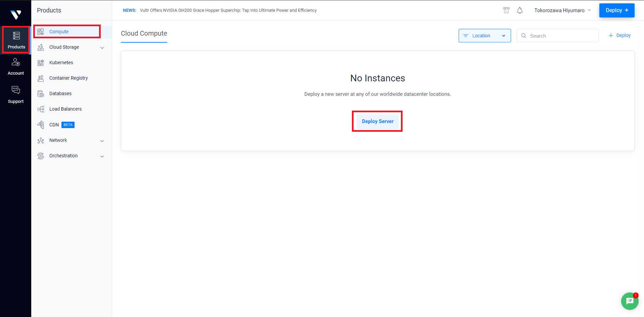Click the Compute grid icon
644x317 pixels.
41,32
